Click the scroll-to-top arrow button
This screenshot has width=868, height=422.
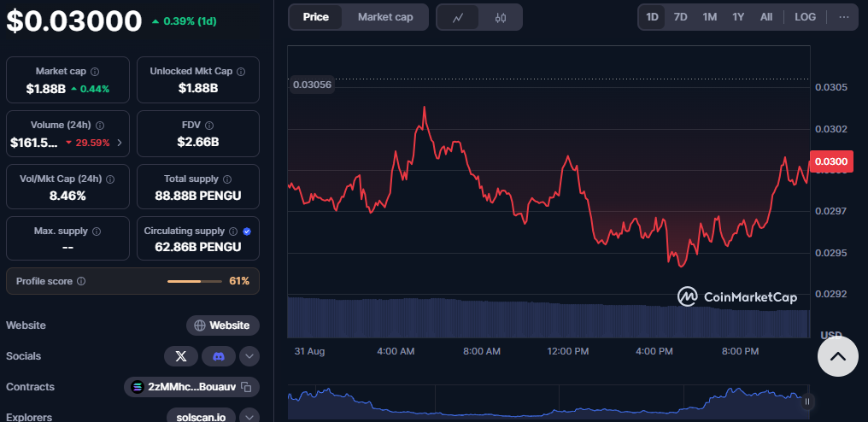[837, 356]
